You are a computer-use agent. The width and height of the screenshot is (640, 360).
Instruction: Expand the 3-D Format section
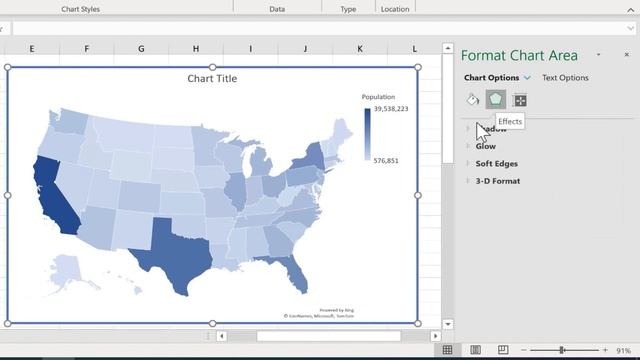(498, 181)
